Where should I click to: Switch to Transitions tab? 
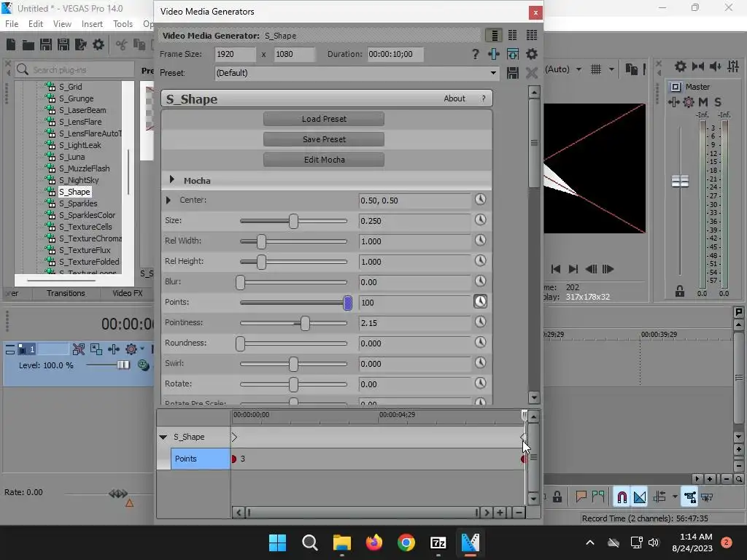pos(66,293)
